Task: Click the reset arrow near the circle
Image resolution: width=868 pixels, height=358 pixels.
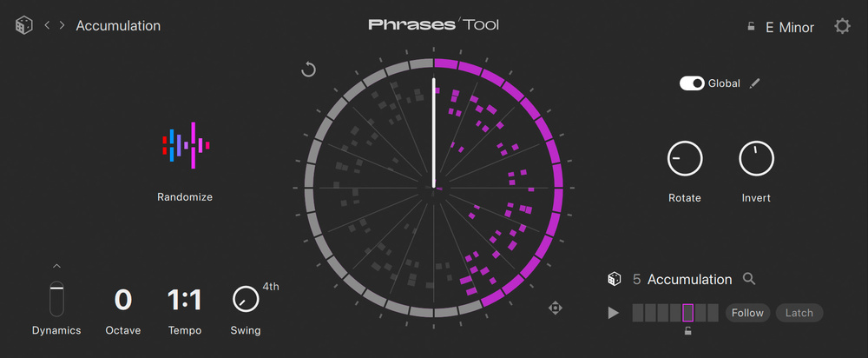Action: [308, 70]
